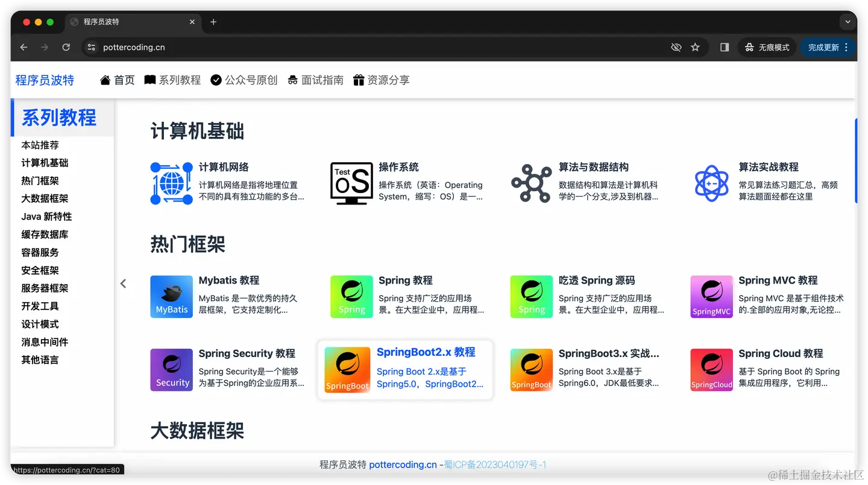The height and width of the screenshot is (485, 868).
Task: Close the 程序员波特 browser tab
Action: click(192, 22)
